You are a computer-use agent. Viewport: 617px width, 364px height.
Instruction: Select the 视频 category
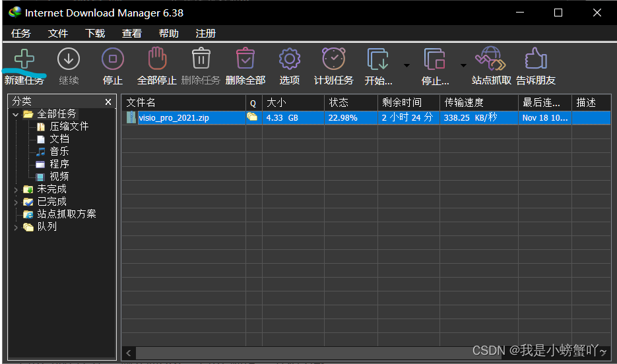pyautogui.click(x=59, y=177)
